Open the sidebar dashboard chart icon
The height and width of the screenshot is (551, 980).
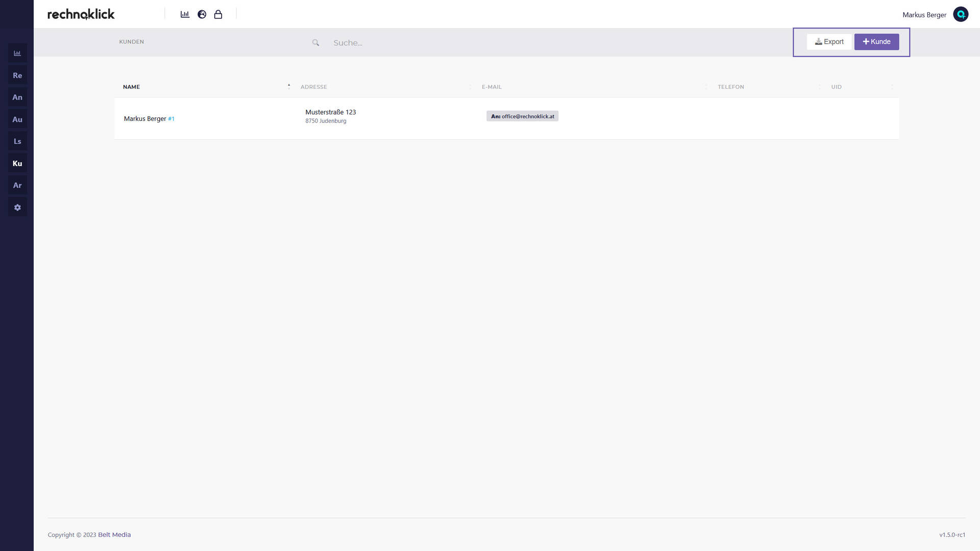17,53
